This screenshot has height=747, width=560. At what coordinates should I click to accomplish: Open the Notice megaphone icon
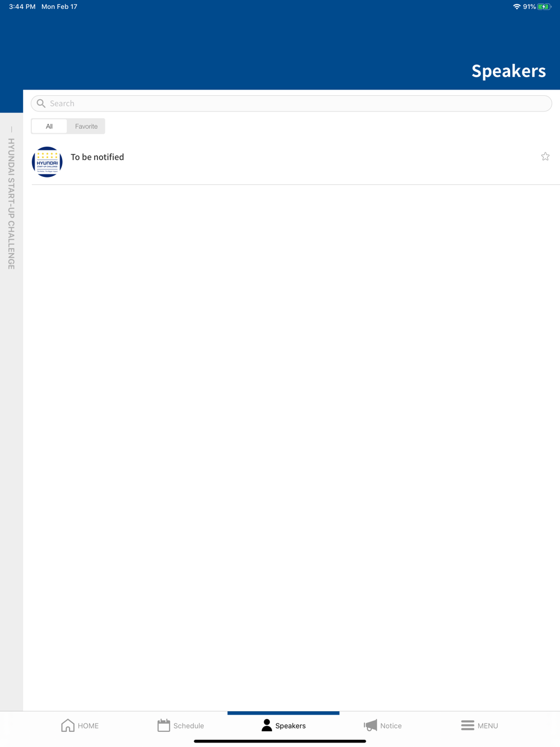pyautogui.click(x=370, y=725)
